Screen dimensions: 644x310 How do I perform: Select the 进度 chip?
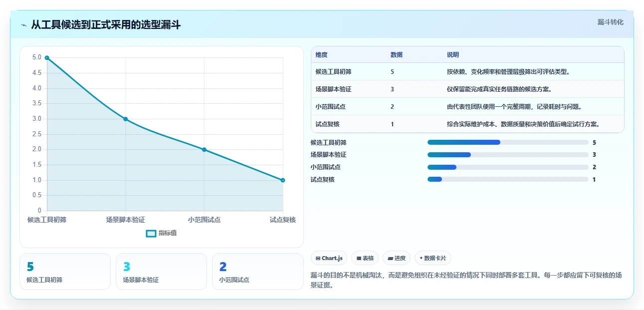(x=397, y=258)
